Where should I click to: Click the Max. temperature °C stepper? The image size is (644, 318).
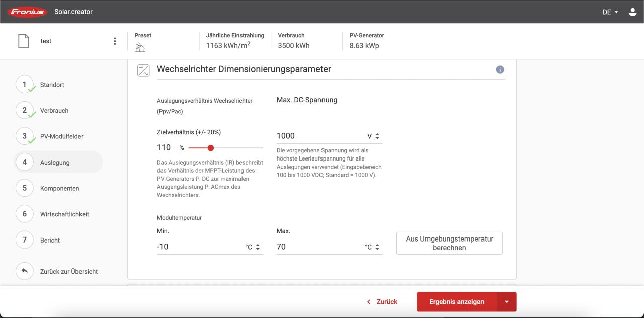377,247
